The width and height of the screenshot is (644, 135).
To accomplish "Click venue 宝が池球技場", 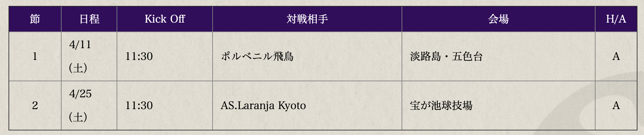I will pos(441,106).
